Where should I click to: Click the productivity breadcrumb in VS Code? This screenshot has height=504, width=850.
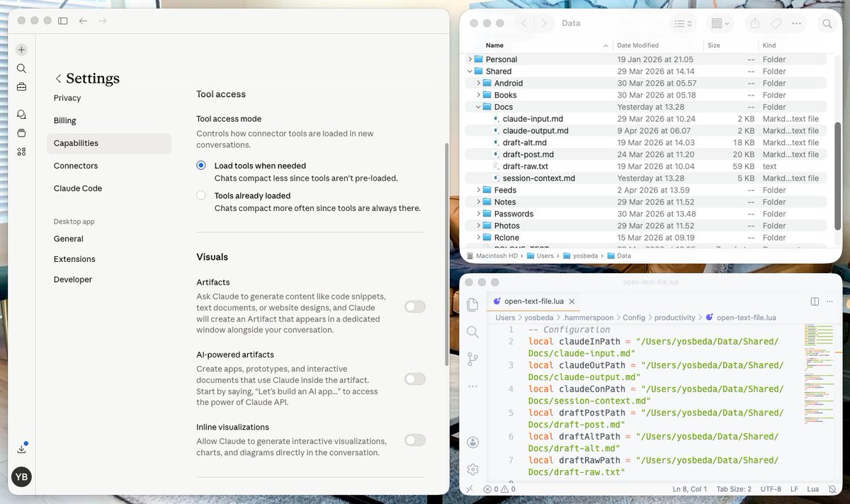click(x=674, y=318)
